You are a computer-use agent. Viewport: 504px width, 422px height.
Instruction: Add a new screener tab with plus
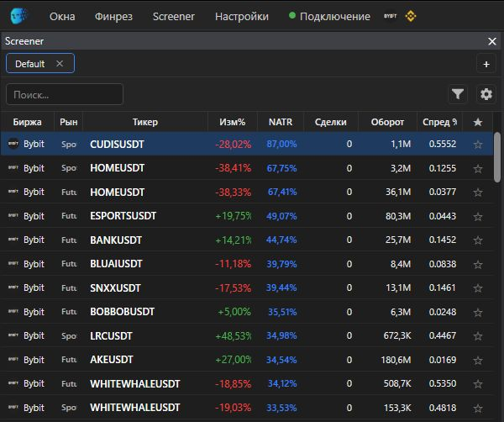click(486, 64)
